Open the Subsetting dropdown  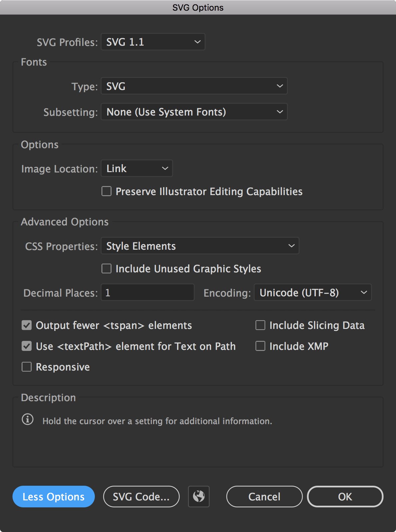(x=194, y=112)
